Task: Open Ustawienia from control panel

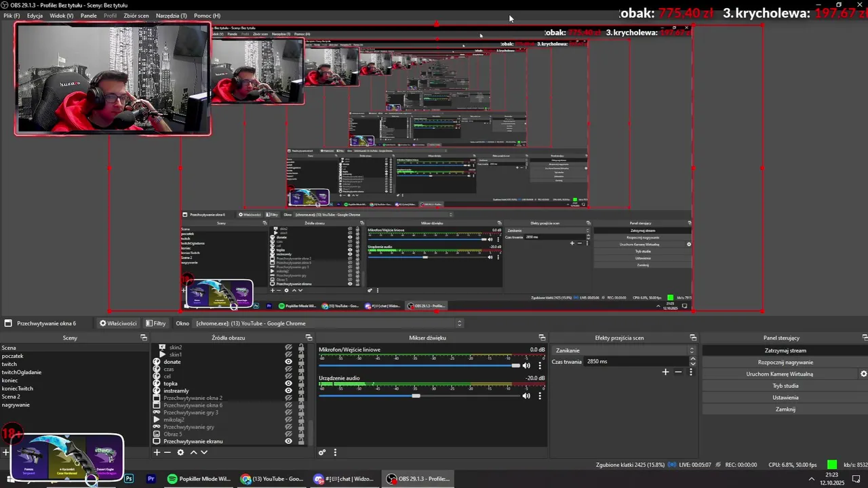Action: point(785,397)
